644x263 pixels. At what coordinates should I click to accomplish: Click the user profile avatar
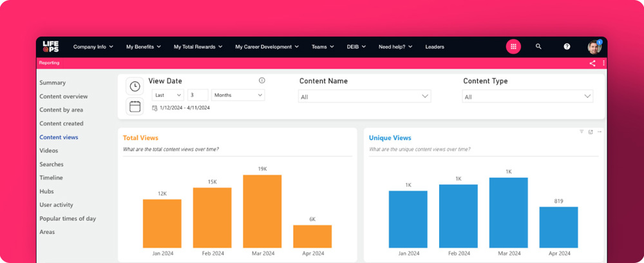[594, 46]
